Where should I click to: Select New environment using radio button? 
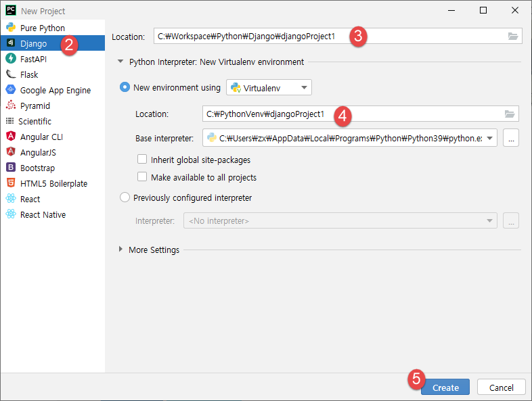coord(125,87)
